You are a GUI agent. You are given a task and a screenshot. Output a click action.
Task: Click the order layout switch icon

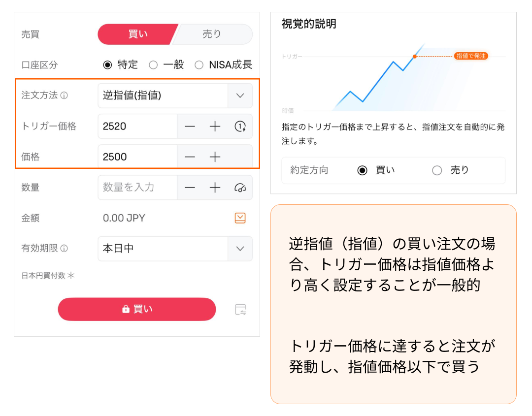coord(240,310)
